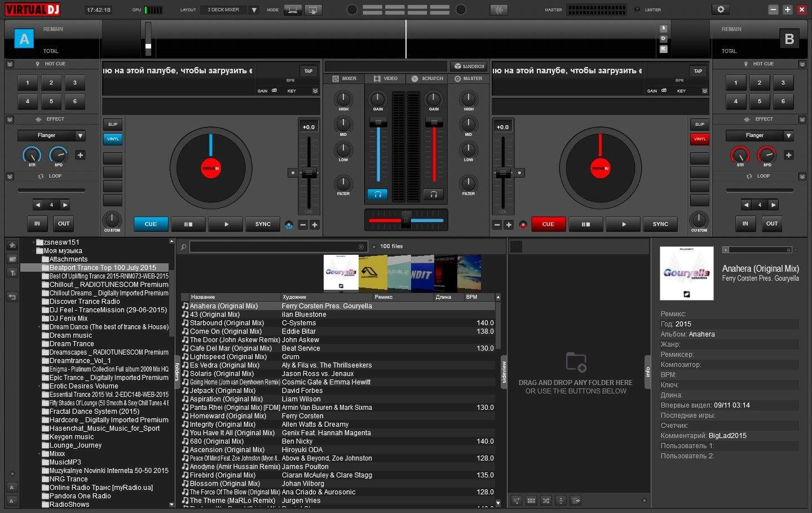Expand Dream Dance folder in tree

click(x=39, y=327)
